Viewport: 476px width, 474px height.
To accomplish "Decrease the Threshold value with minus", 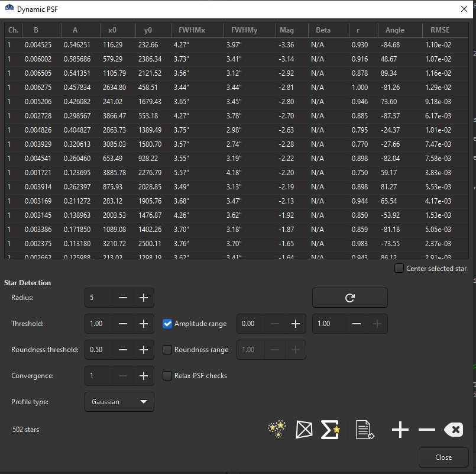I will point(123,324).
